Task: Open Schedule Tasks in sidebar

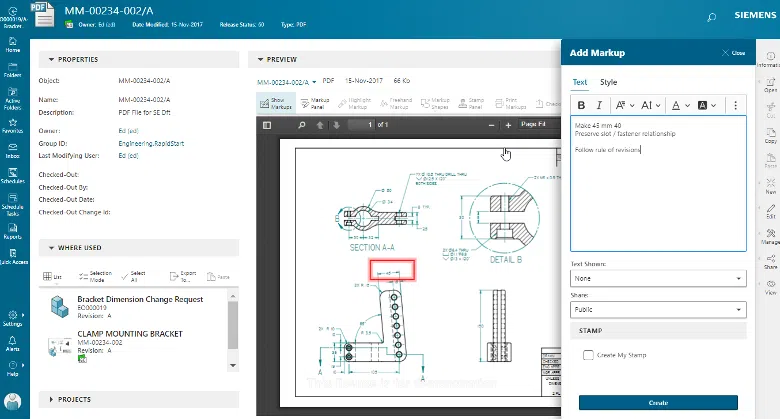Action: pos(12,205)
